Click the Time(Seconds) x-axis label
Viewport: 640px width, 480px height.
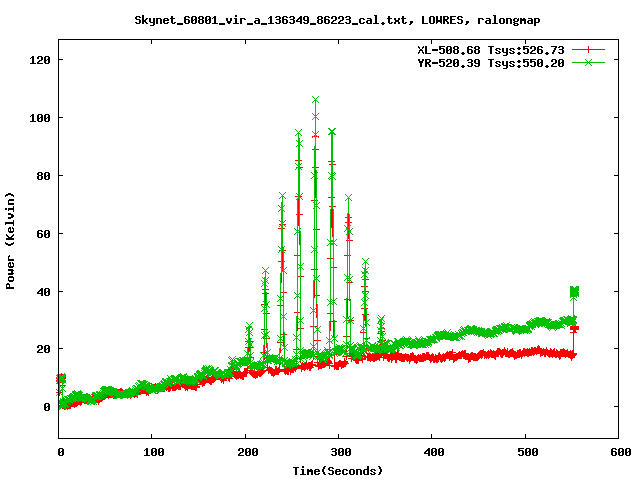tap(338, 471)
